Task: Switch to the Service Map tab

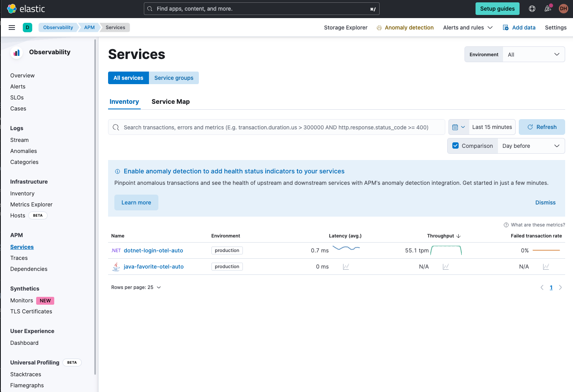Action: 171,102
